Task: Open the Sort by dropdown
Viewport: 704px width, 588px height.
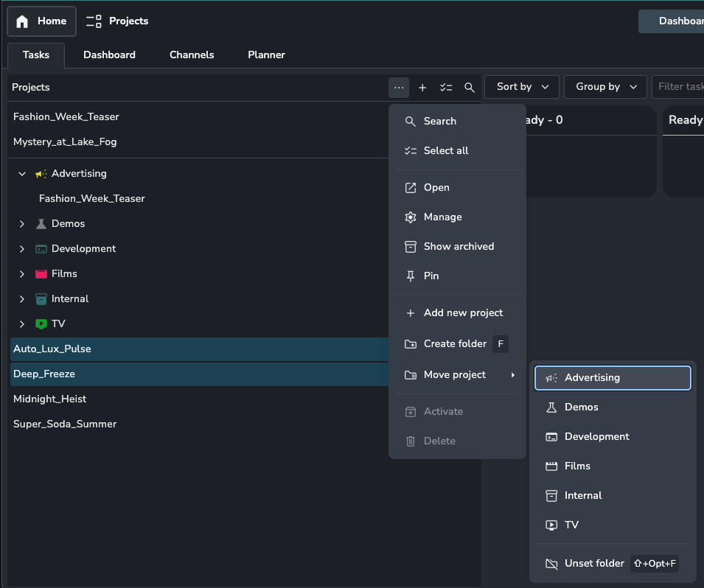Action: click(x=522, y=87)
